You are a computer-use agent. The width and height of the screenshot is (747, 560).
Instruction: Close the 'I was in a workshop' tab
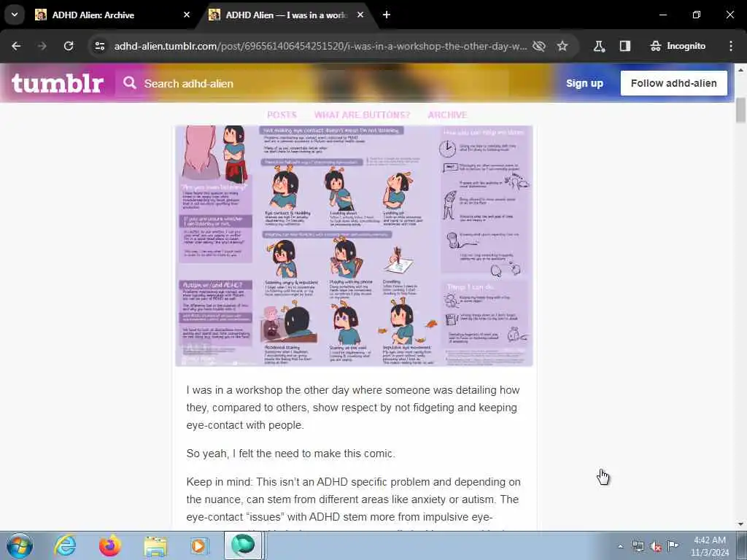click(360, 15)
